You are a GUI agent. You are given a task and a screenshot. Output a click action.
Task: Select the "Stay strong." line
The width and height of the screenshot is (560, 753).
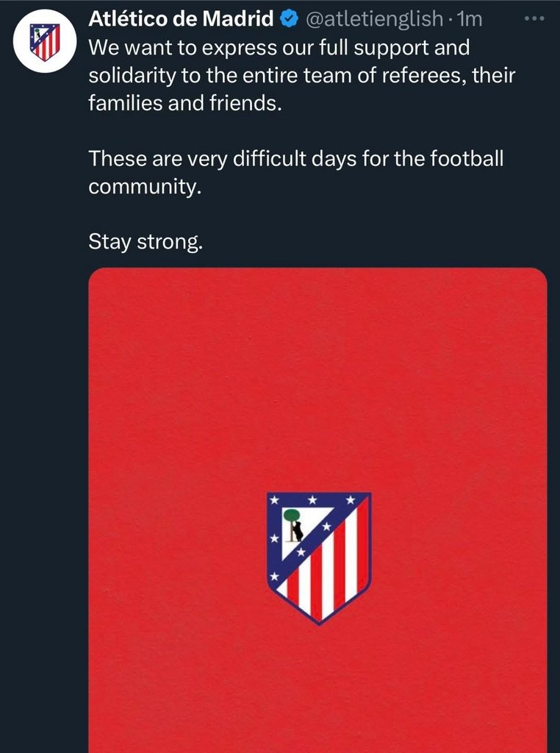(x=145, y=240)
